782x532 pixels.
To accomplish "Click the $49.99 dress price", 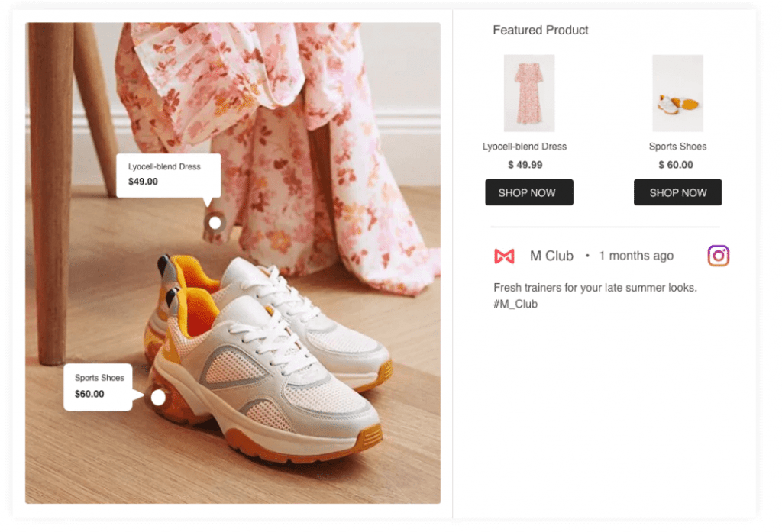I will [525, 165].
